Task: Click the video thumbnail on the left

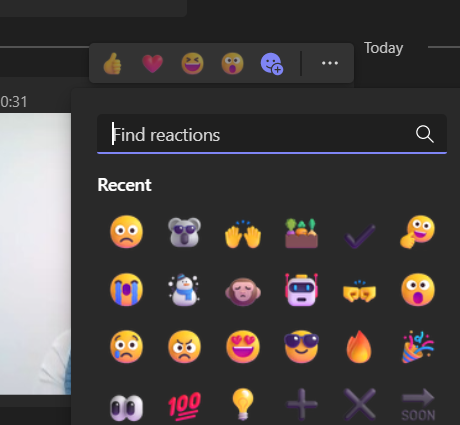Action: coord(35,254)
